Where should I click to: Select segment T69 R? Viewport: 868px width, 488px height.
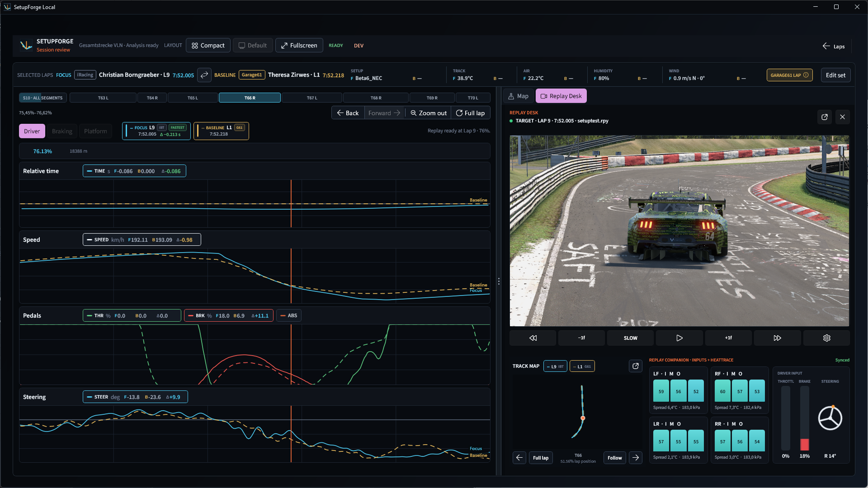[x=432, y=98]
